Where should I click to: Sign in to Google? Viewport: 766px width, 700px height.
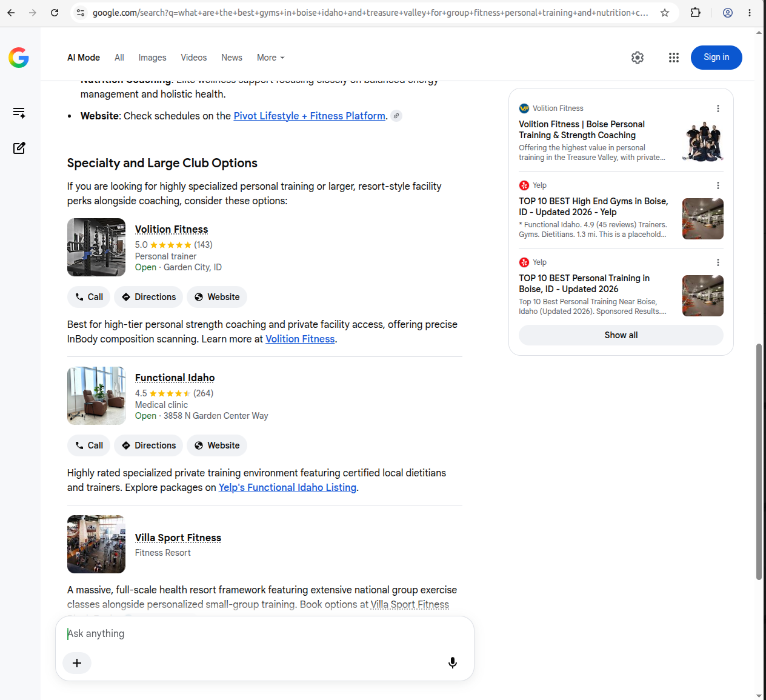coord(716,58)
